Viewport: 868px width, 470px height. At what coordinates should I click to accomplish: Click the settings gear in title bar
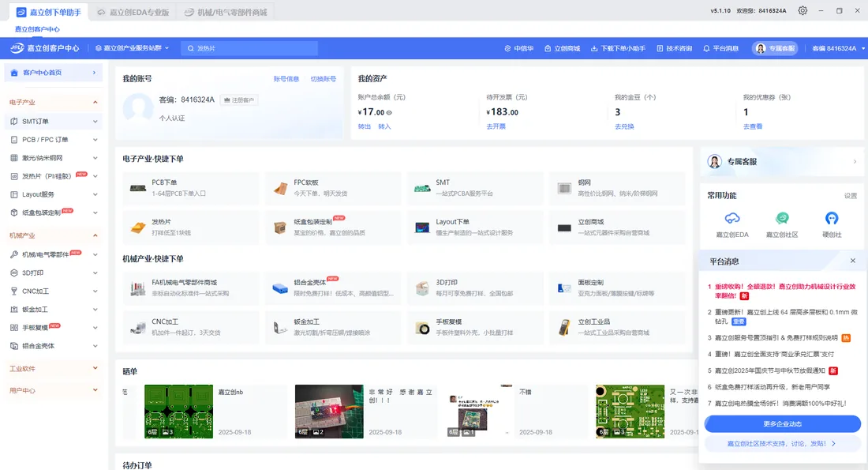803,10
